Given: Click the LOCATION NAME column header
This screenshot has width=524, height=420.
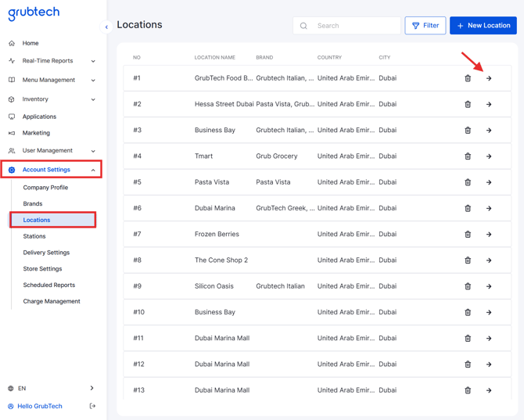Looking at the screenshot, I should (215, 57).
